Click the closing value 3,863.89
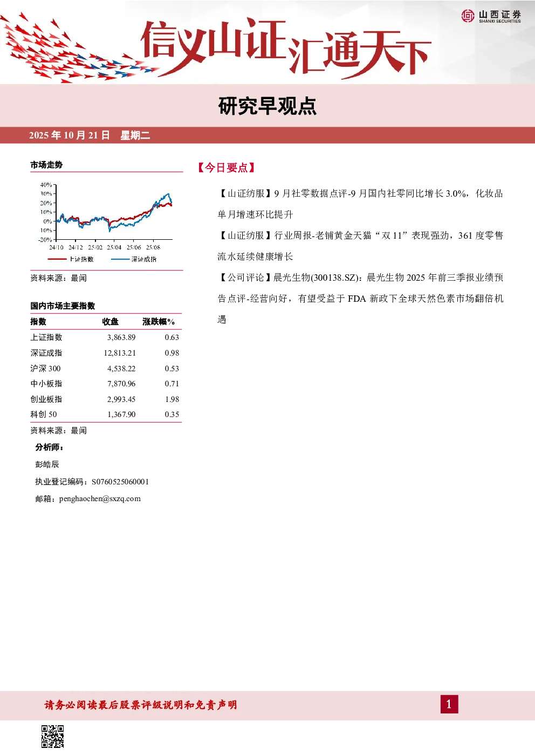The height and width of the screenshot is (756, 535). pyautogui.click(x=121, y=337)
